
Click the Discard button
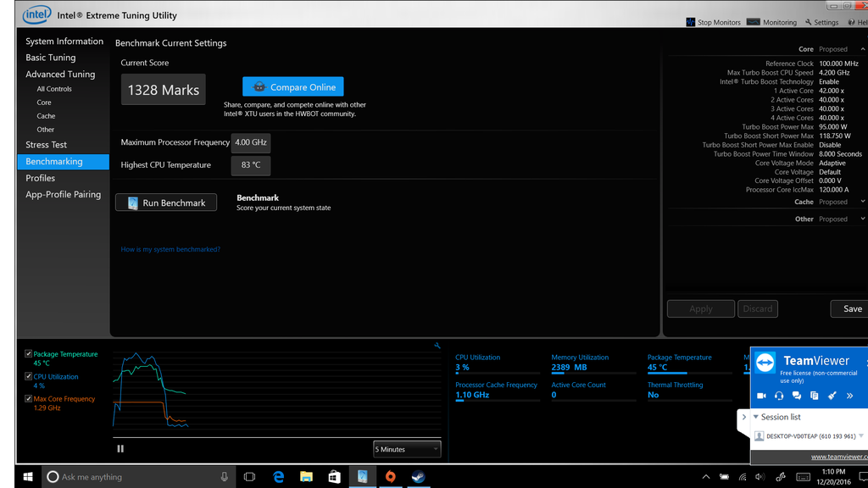(x=757, y=308)
